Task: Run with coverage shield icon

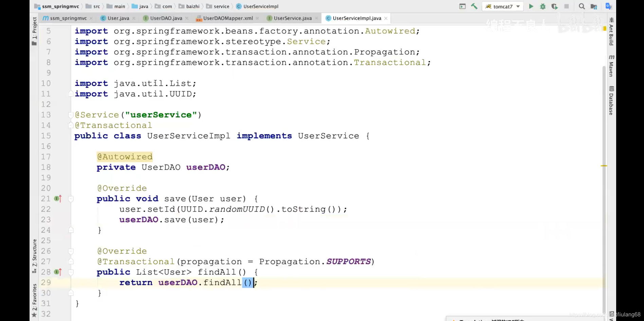Action: tap(554, 6)
